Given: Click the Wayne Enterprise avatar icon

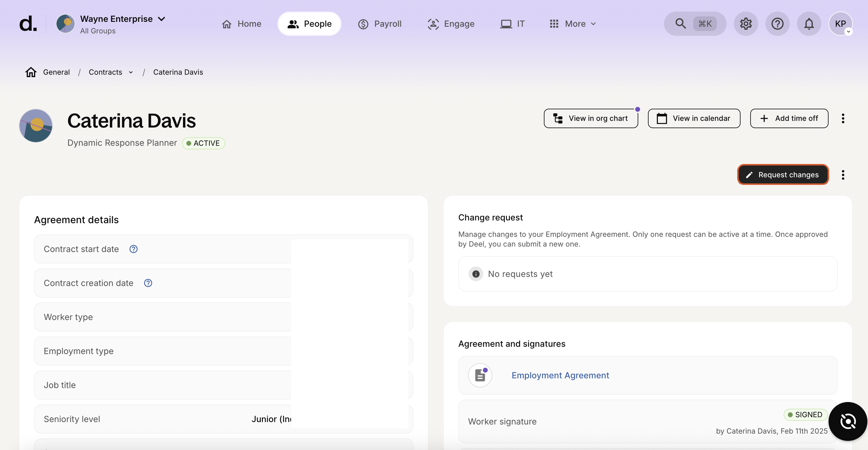Looking at the screenshot, I should [x=65, y=24].
